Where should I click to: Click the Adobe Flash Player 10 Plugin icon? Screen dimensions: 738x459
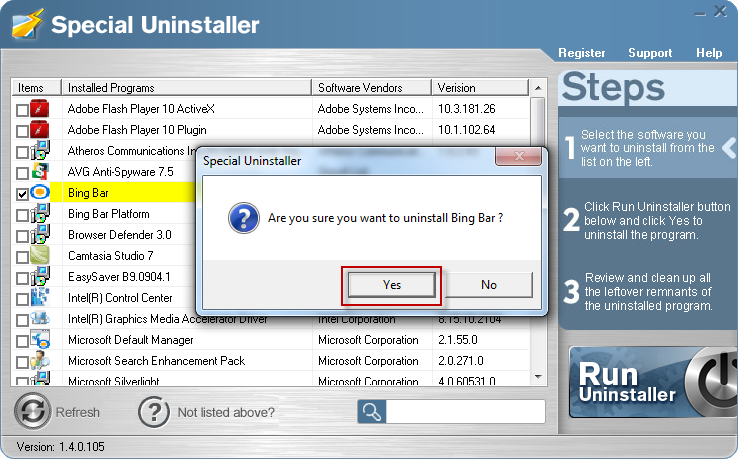click(40, 129)
